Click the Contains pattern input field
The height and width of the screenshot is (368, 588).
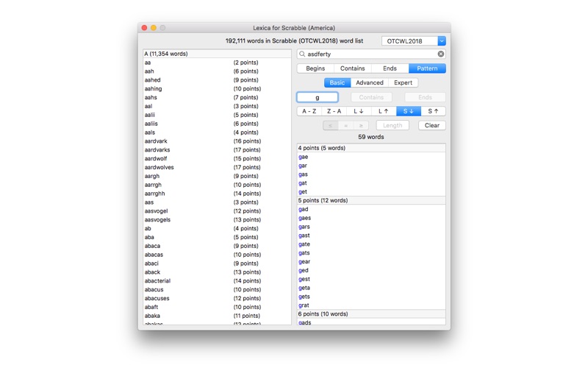click(371, 97)
